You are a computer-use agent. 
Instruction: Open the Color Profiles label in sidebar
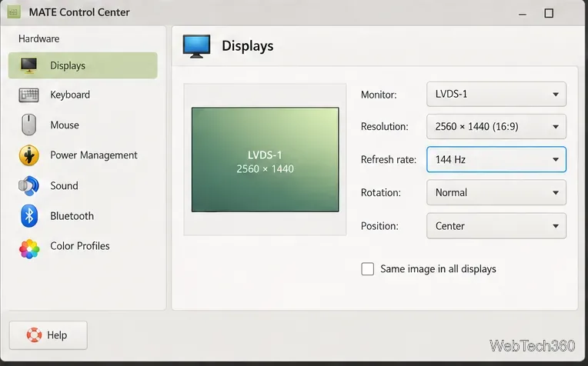pos(80,246)
